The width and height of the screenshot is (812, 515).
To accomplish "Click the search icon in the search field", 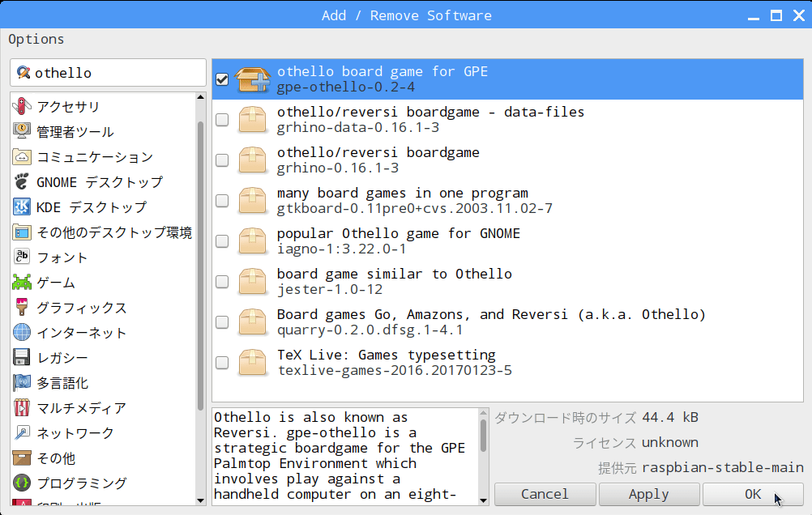I will (x=24, y=72).
